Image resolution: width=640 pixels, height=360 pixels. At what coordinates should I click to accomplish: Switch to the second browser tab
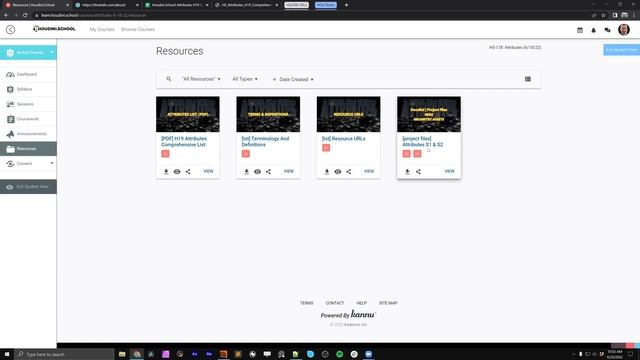pos(107,5)
